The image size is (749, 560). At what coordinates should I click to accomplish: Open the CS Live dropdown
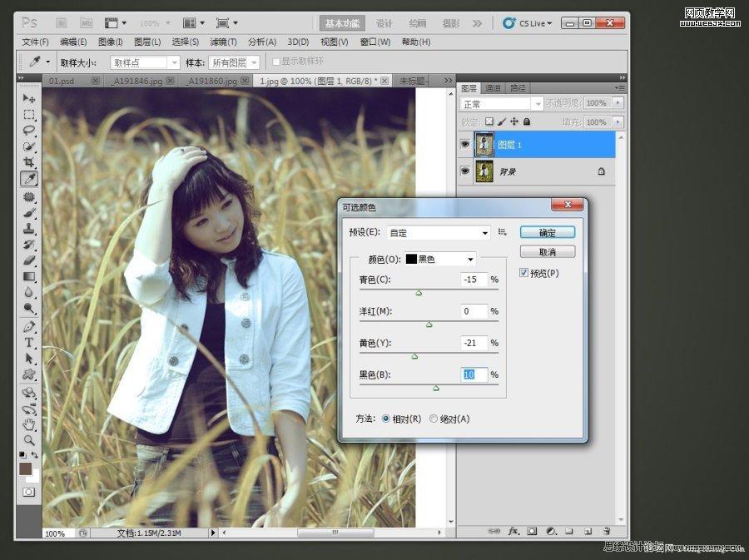click(x=528, y=23)
